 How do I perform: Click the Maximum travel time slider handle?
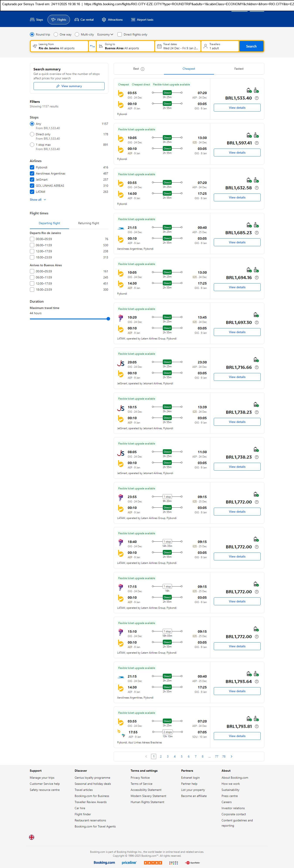click(108, 319)
